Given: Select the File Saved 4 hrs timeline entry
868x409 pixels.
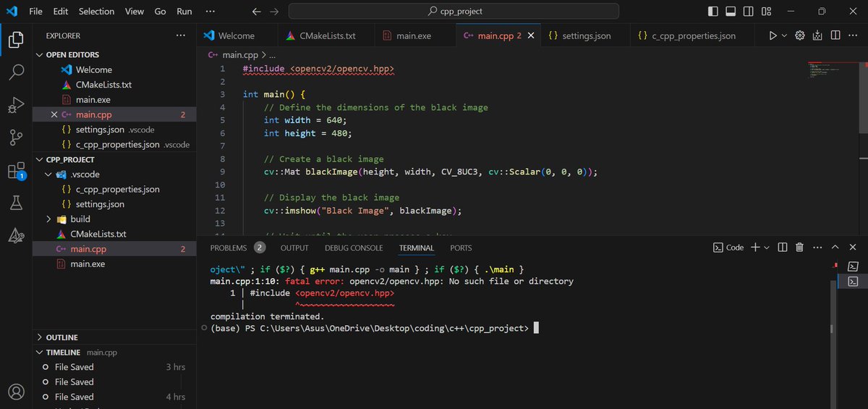Looking at the screenshot, I should click(x=114, y=397).
